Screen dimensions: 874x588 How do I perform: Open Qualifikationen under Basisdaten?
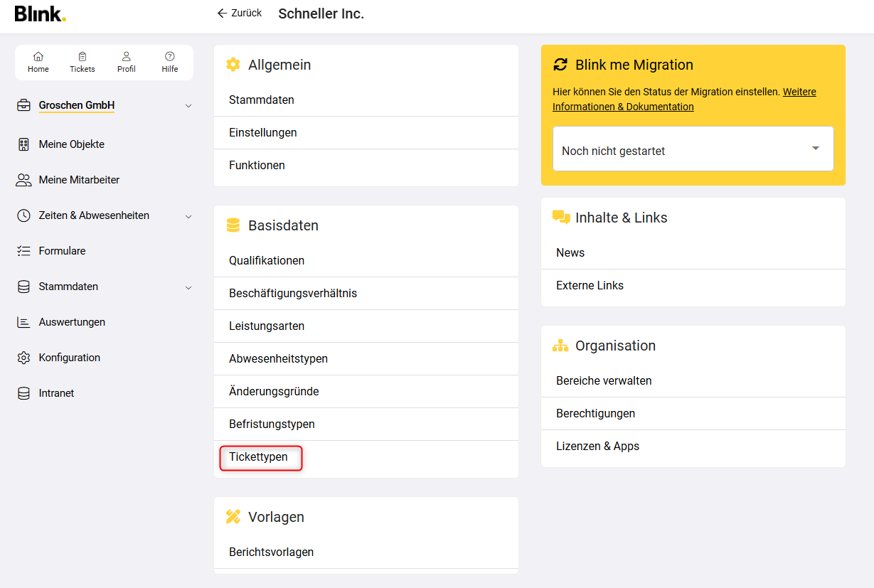[x=267, y=261]
